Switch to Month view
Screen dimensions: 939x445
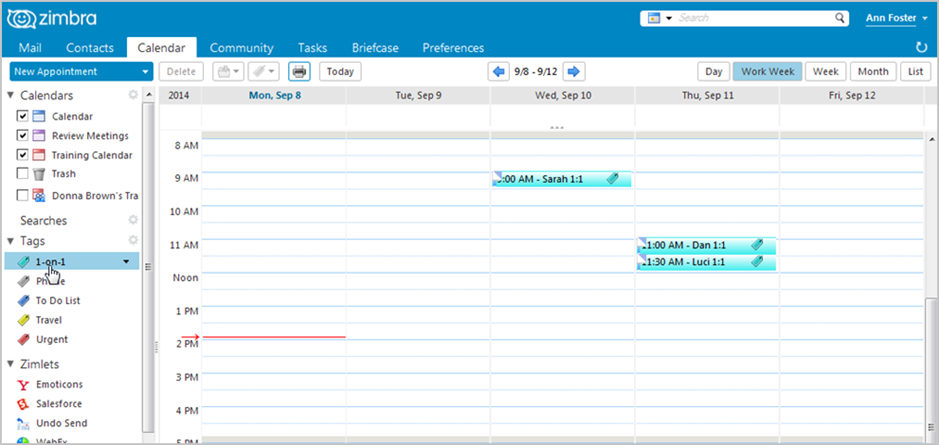tap(873, 72)
